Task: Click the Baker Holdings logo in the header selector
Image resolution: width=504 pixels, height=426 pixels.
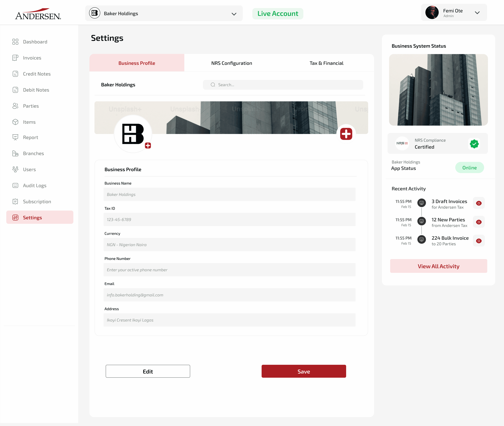Action: pyautogui.click(x=94, y=13)
